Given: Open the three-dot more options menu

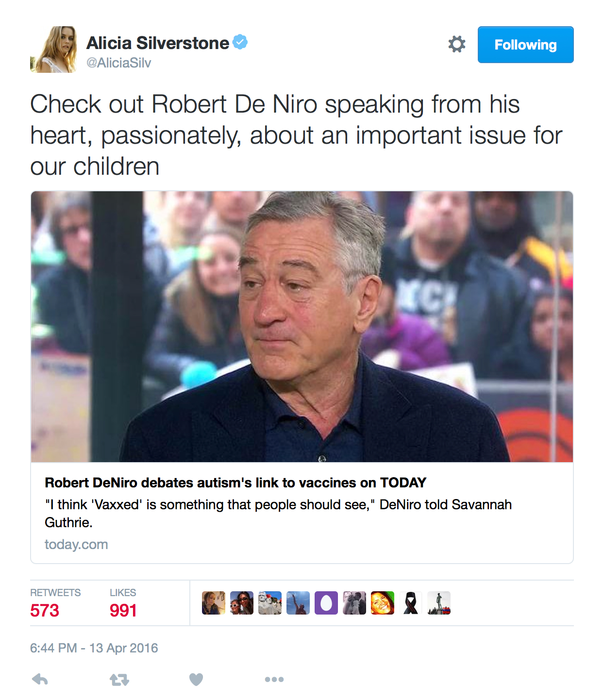Looking at the screenshot, I should [x=274, y=679].
